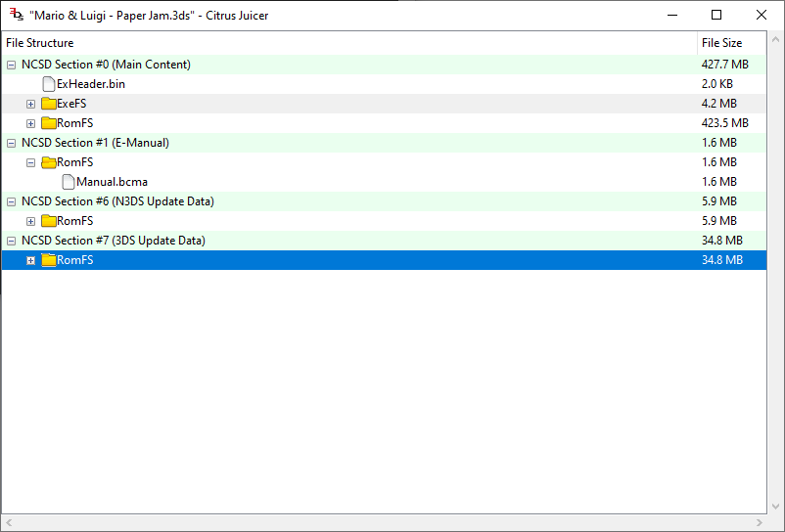Collapse NCSD Section #6 (N3DS Update Data)
The image size is (785, 532).
[11, 201]
